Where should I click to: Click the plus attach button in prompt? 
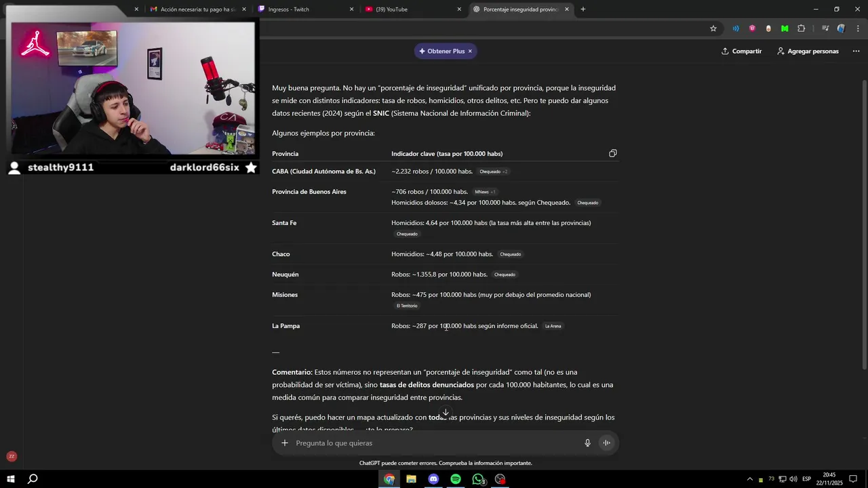tap(285, 443)
